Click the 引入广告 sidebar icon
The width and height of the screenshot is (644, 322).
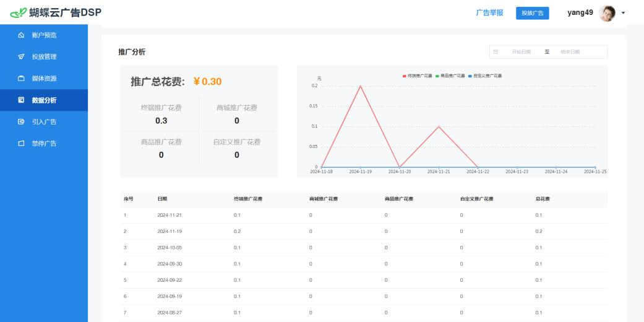[x=22, y=122]
